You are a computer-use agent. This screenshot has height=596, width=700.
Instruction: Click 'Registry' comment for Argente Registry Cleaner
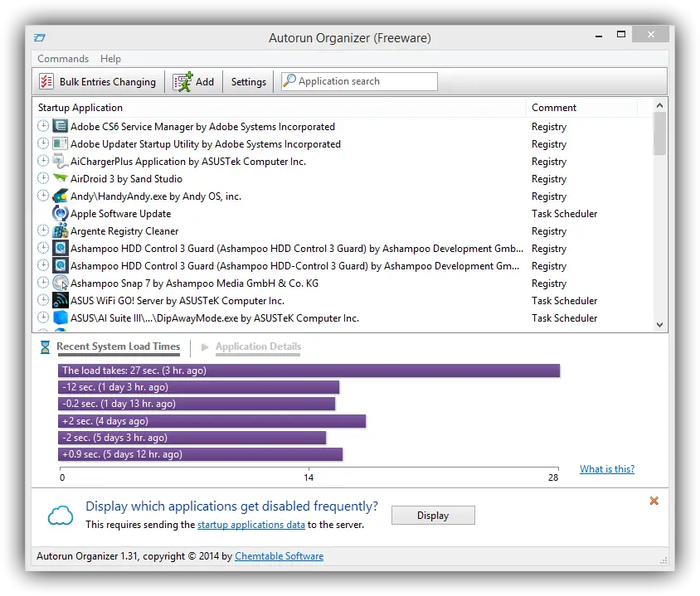pos(549,231)
